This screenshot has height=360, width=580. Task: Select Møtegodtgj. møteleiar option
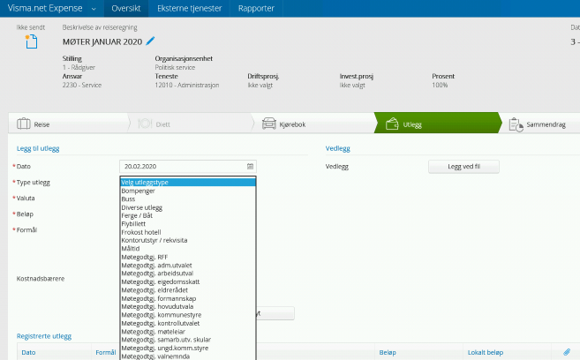tap(188, 332)
